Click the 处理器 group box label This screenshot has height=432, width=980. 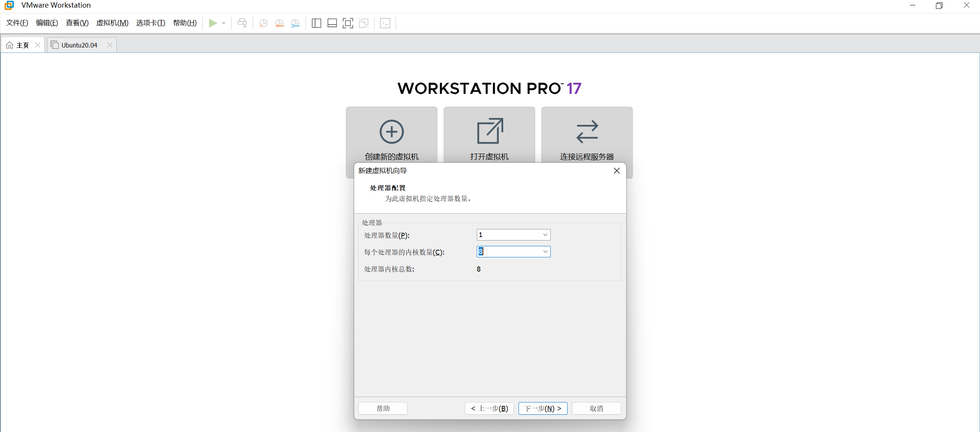point(372,223)
